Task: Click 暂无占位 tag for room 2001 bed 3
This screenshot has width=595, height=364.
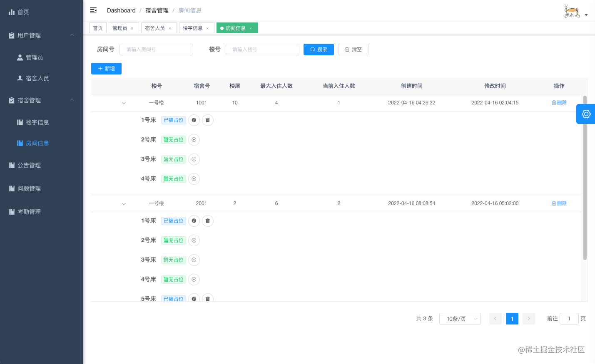Action: [174, 260]
